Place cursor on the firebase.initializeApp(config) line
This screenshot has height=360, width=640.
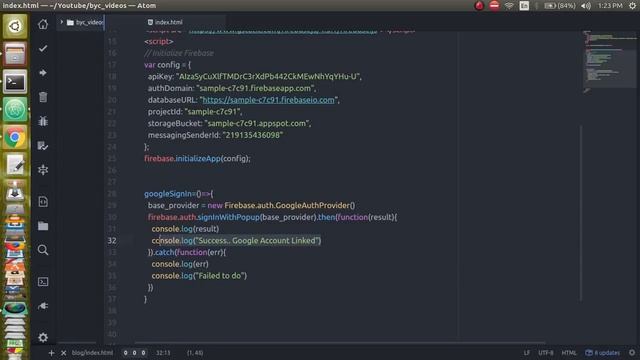click(197, 158)
